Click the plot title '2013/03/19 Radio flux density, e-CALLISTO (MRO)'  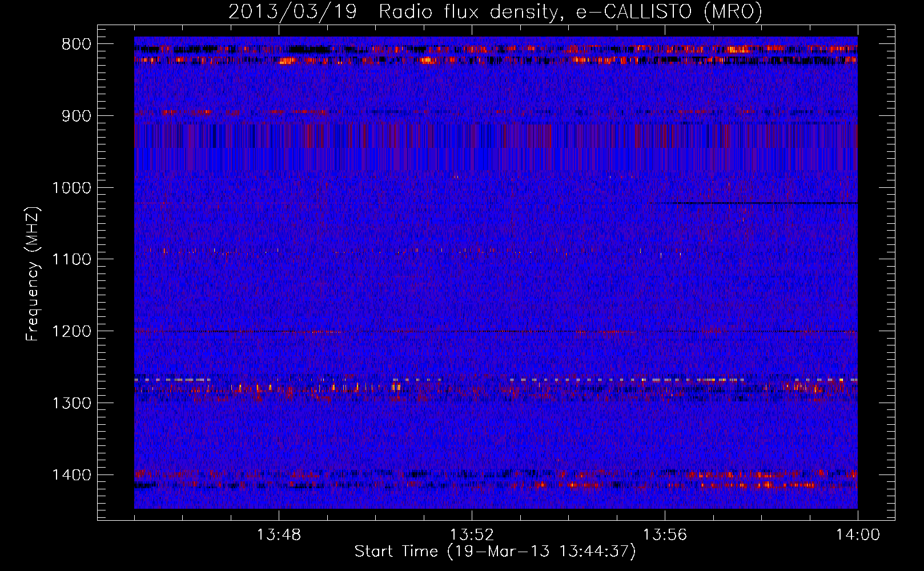(495, 12)
